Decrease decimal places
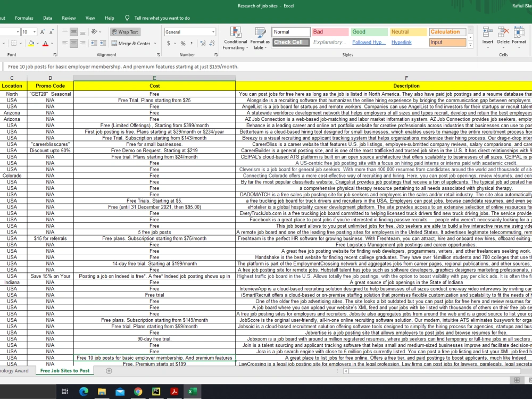Viewport: 532px width, 399px height. tap(212, 43)
